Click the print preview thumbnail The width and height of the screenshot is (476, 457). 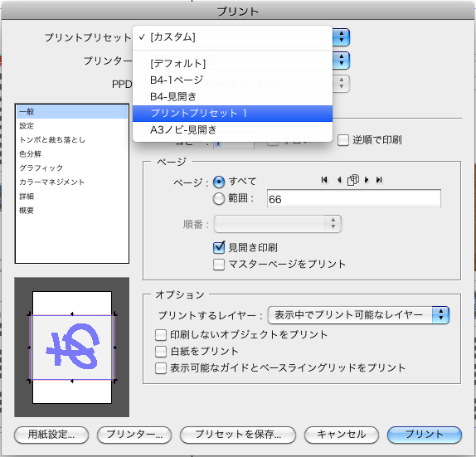pos(72,347)
